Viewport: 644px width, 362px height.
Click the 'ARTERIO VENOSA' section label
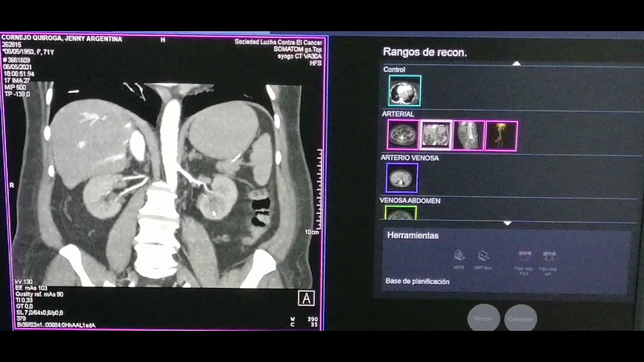pyautogui.click(x=410, y=158)
